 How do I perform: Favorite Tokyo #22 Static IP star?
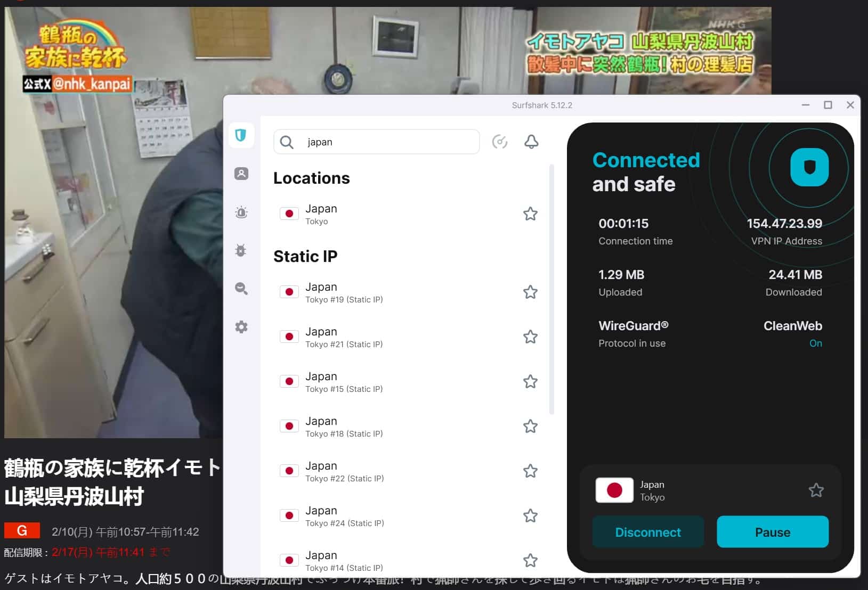tap(530, 471)
